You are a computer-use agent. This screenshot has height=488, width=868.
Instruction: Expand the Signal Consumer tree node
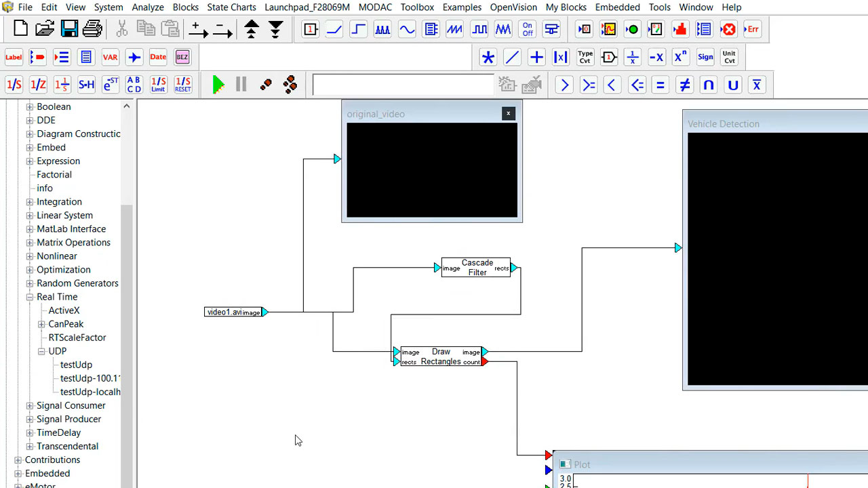point(30,405)
